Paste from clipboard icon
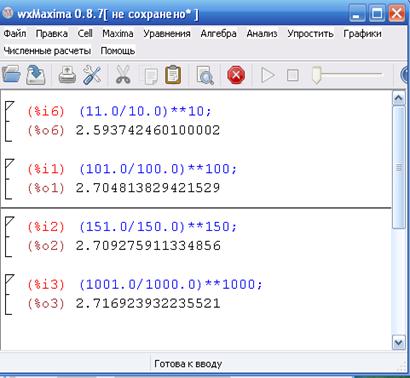The height and width of the screenshot is (378, 410). (x=173, y=75)
